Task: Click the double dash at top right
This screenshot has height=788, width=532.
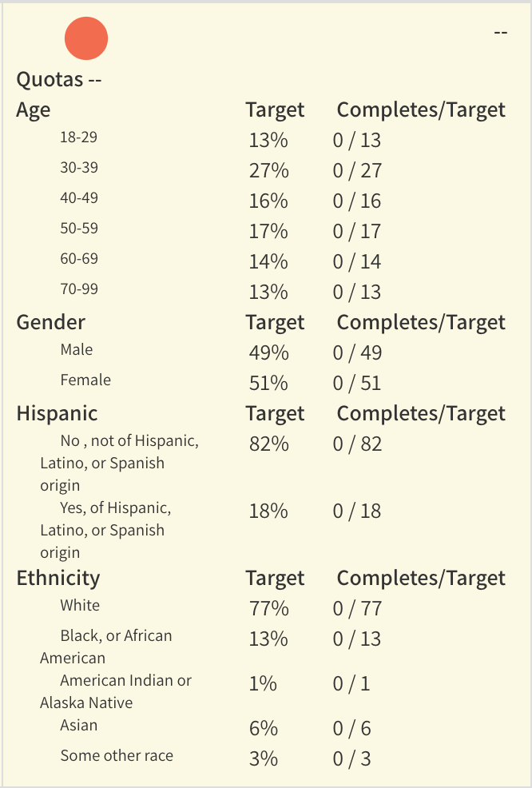Action: coord(501,33)
